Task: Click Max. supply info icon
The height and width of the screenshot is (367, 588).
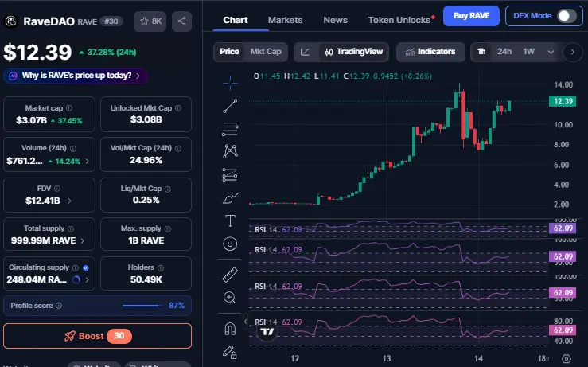Action: coord(168,228)
